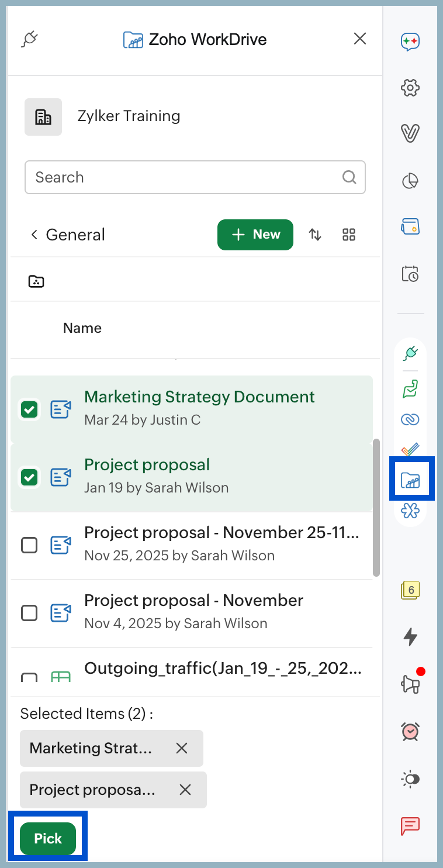Remove Marketing Strat... from selected items
This screenshot has height=868, width=443.
click(182, 748)
